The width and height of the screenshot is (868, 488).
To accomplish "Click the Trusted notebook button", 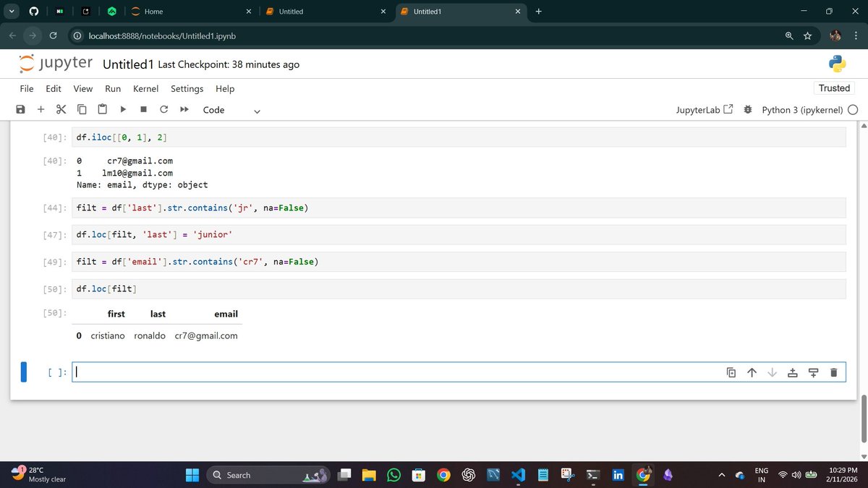I will (x=834, y=88).
